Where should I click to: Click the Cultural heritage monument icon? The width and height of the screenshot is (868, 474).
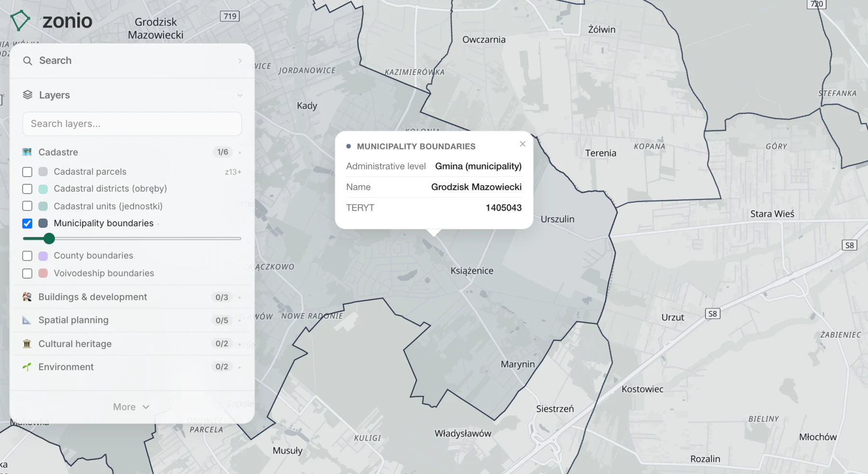point(27,344)
